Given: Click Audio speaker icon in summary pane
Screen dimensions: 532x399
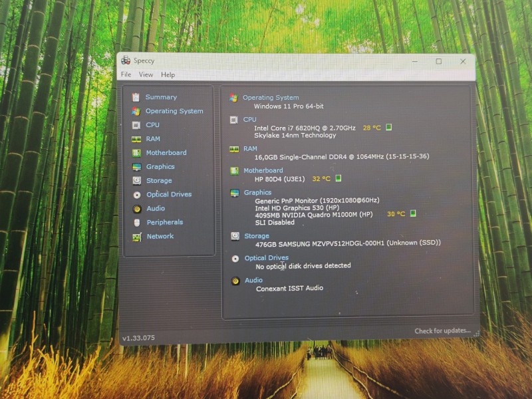Looking at the screenshot, I should coord(235,281).
